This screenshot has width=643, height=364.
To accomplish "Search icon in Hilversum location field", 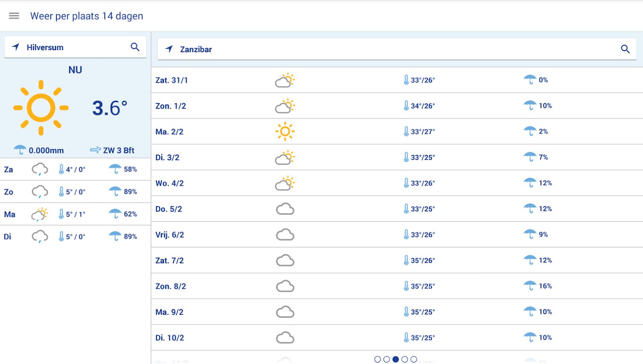I will [135, 47].
